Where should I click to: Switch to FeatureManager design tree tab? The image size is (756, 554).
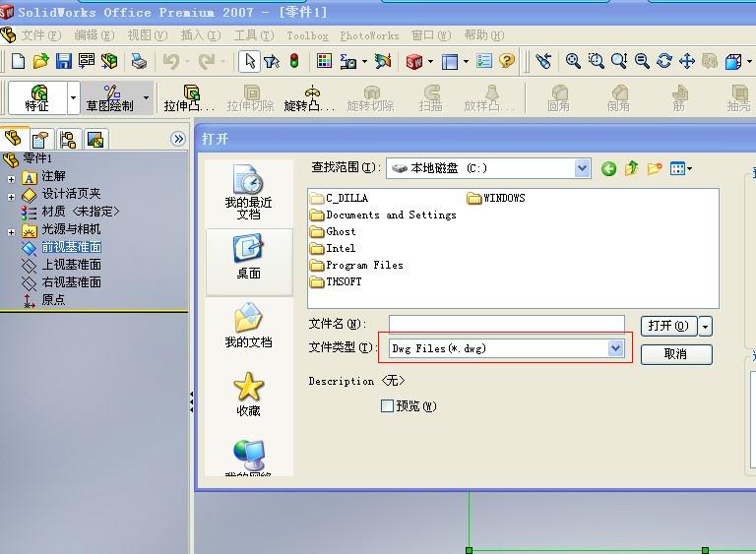tap(14, 139)
